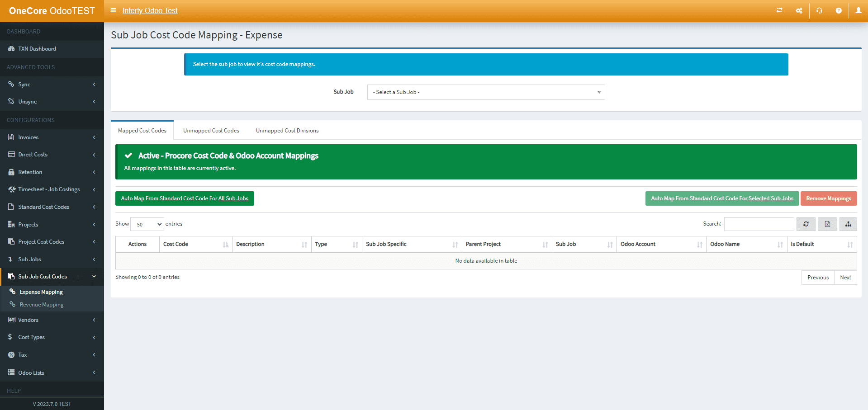Screen dimensions: 868x410
Task: Click the sitemap hierarchy icon button
Action: [848, 224]
